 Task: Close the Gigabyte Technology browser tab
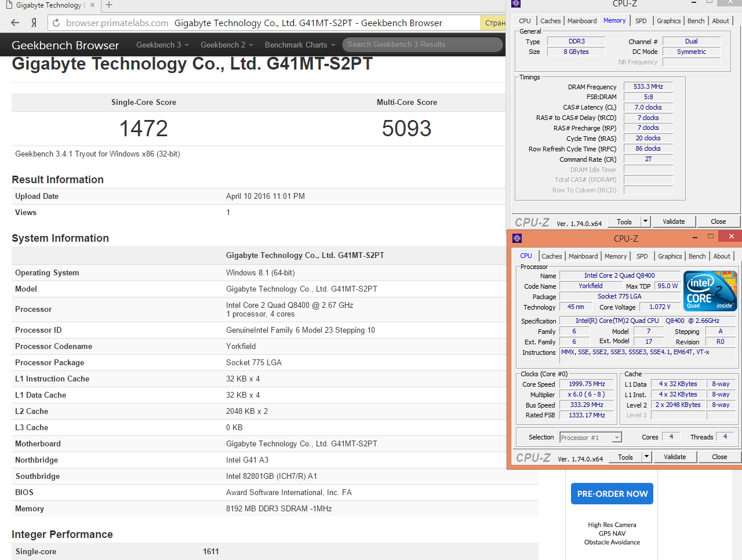pyautogui.click(x=92, y=5)
